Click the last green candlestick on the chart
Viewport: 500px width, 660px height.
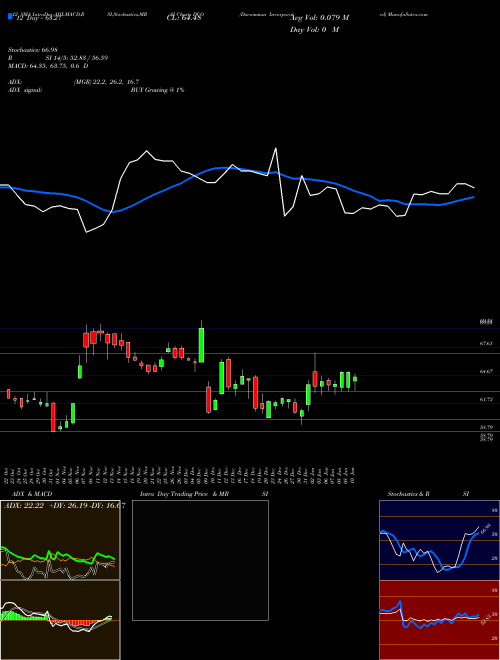pyautogui.click(x=355, y=379)
